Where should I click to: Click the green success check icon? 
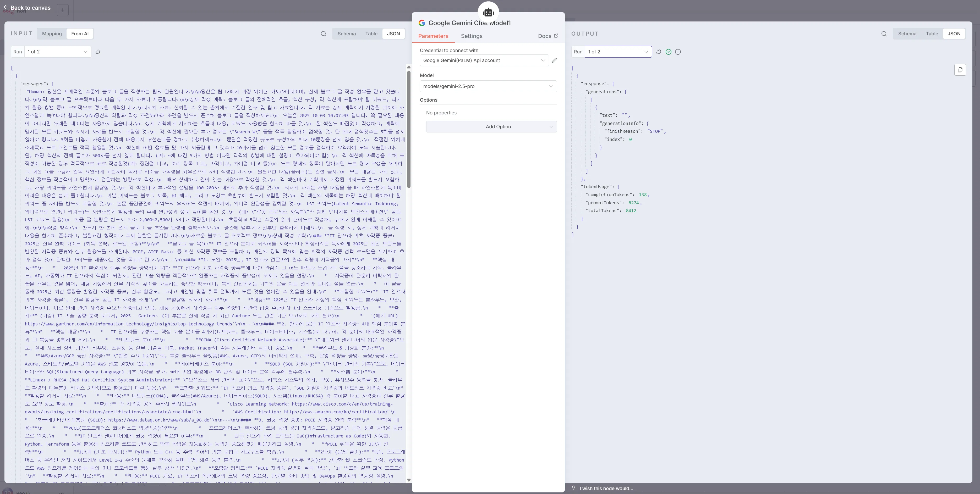(x=669, y=52)
